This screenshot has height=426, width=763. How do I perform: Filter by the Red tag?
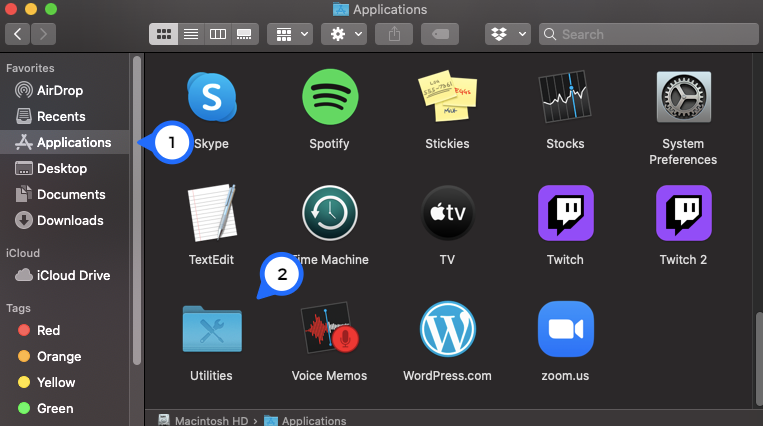click(x=65, y=330)
